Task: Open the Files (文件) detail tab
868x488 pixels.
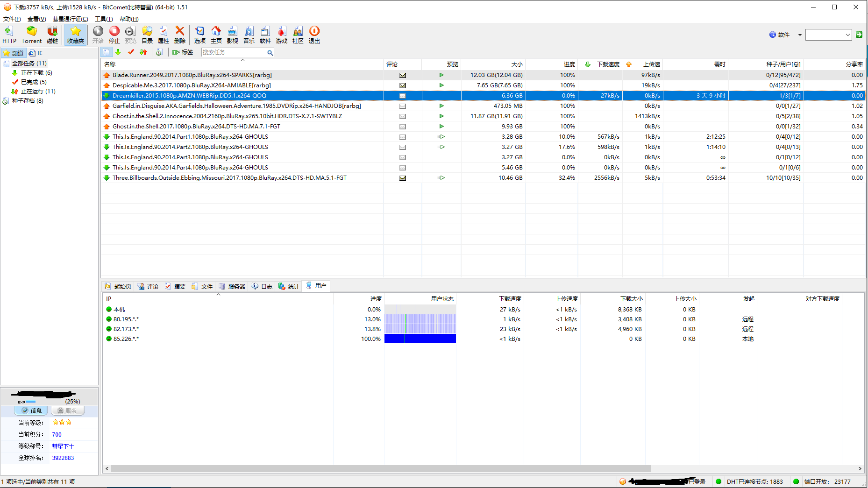Action: 202,286
